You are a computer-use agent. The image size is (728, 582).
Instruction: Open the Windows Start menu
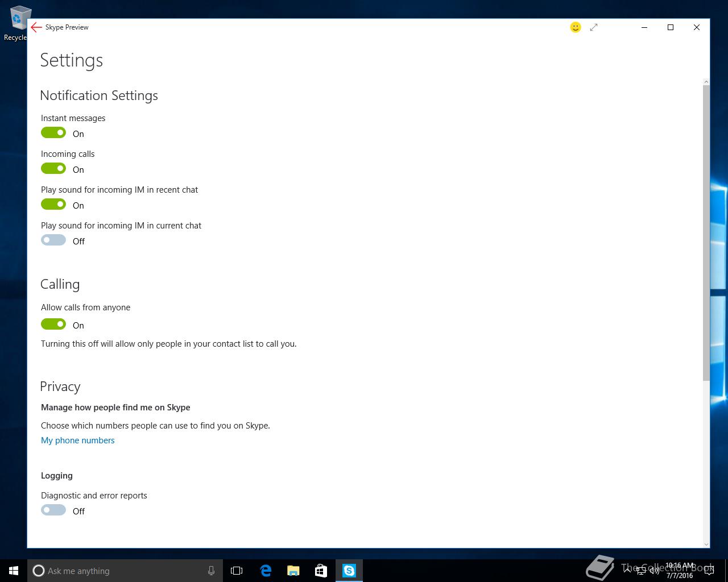14,571
